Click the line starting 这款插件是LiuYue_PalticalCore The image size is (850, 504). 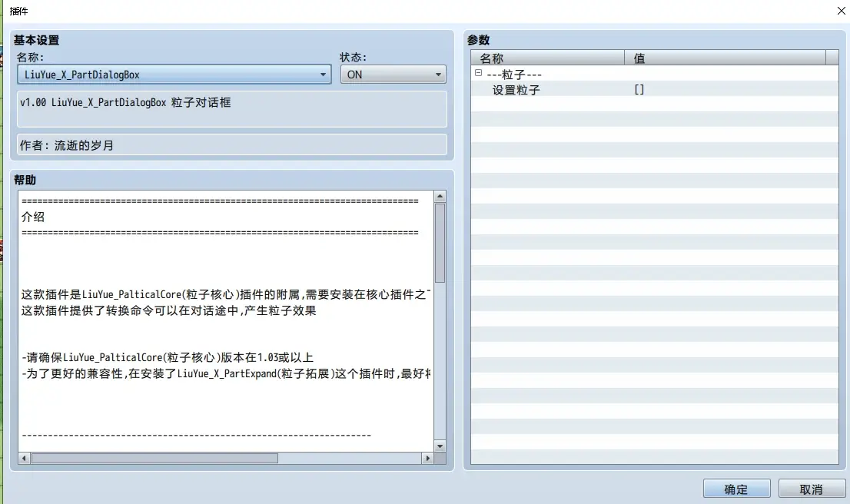click(226, 294)
